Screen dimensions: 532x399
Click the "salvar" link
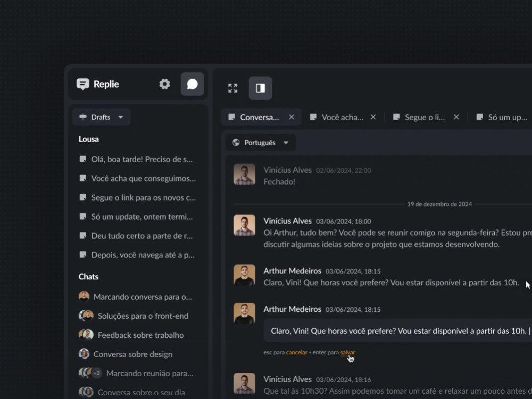[347, 352]
